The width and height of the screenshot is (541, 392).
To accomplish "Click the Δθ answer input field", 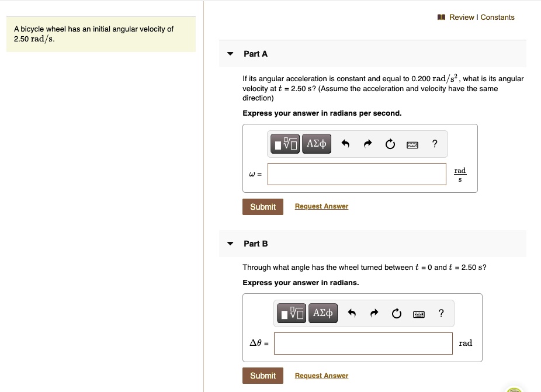I will [x=363, y=344].
